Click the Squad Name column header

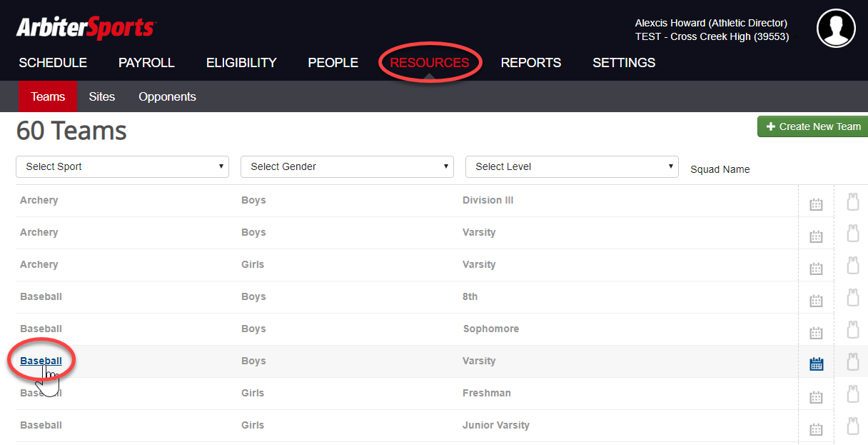point(720,169)
